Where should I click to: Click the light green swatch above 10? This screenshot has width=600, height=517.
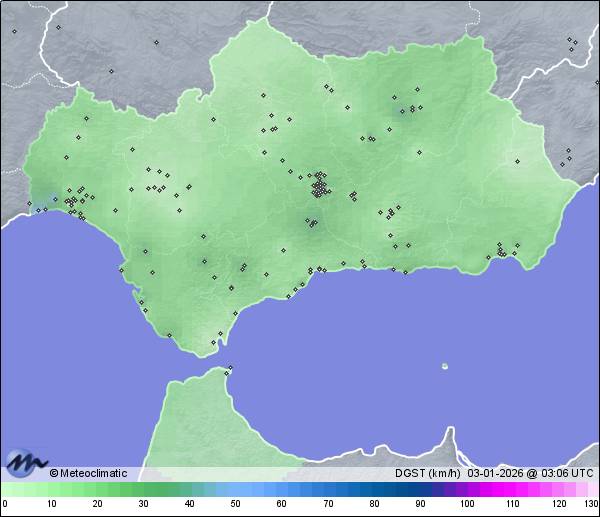[51, 489]
